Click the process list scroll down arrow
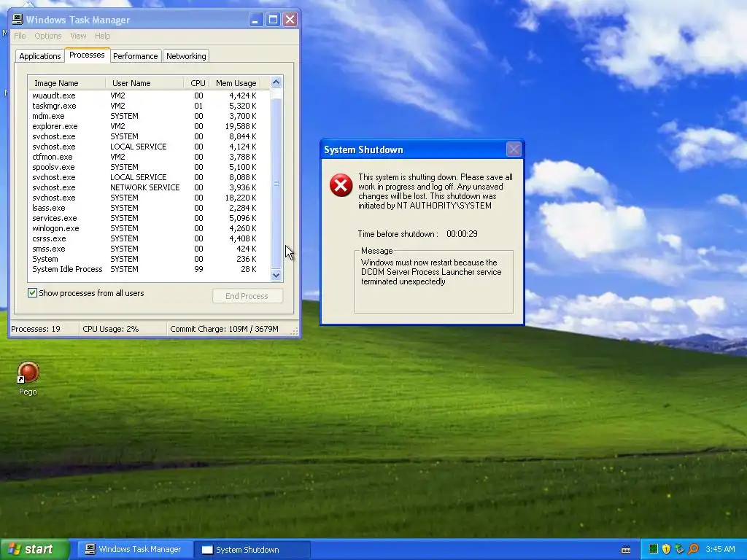This screenshot has width=747, height=560. pos(276,275)
